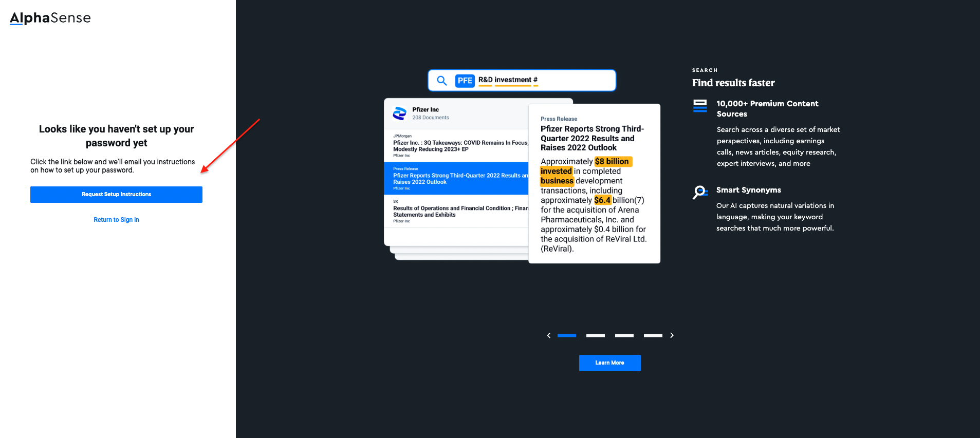Click the highlighted $6.4 value
Screen dimensions: 980x438
coord(602,200)
